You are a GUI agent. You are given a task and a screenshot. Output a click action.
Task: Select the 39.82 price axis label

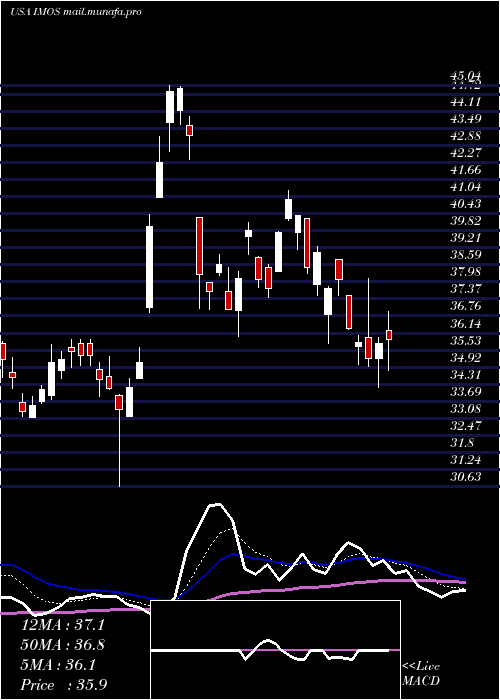[x=465, y=221]
